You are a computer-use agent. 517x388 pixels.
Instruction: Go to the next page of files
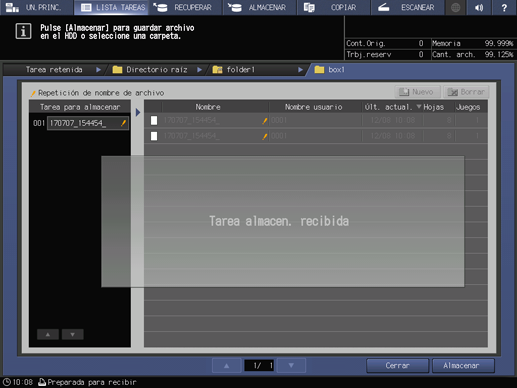point(291,366)
